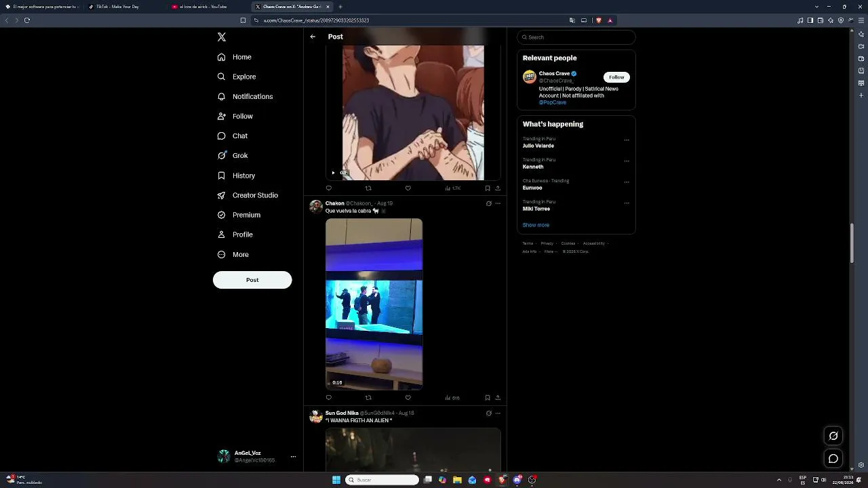Open trending topic Julio Velarde
868x488 pixels.
tap(538, 146)
